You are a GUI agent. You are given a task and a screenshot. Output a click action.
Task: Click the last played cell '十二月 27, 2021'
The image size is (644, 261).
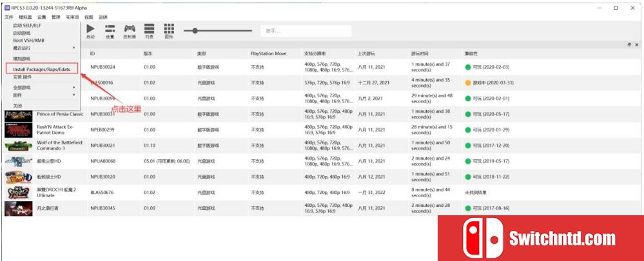(373, 82)
